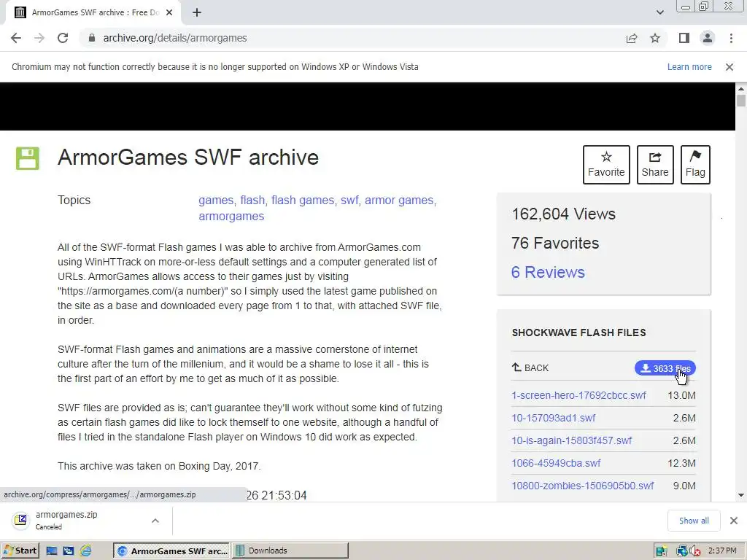This screenshot has height=560, width=747.
Task: Click the network tray icon
Action: tap(682, 551)
